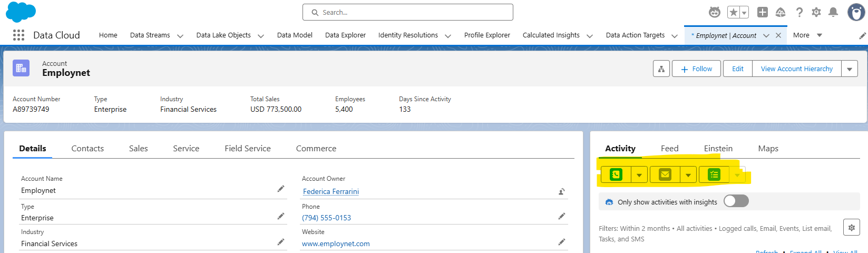Viewport: 868px width, 253px height.
Task: Open the Federica Ferrarini owner link
Action: point(330,191)
